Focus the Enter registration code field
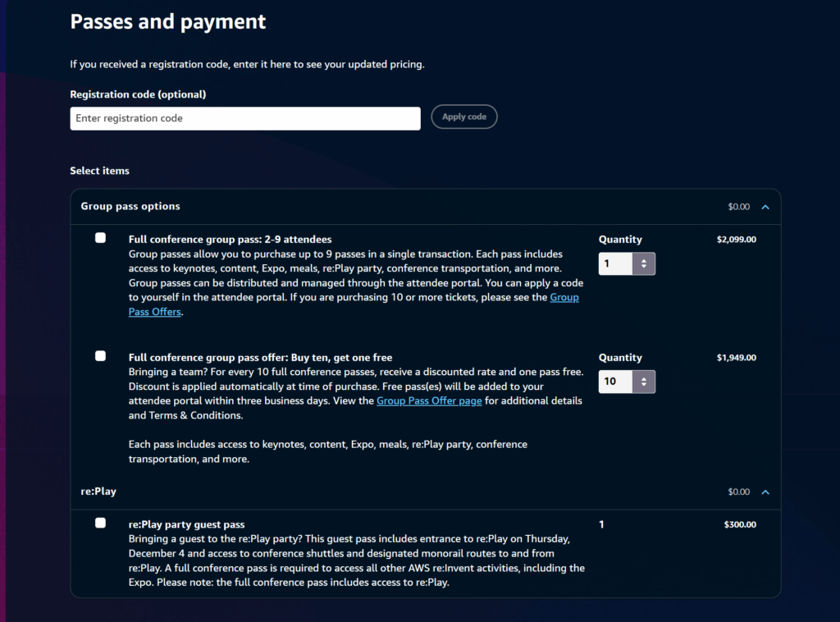Image resolution: width=840 pixels, height=622 pixels. [245, 118]
